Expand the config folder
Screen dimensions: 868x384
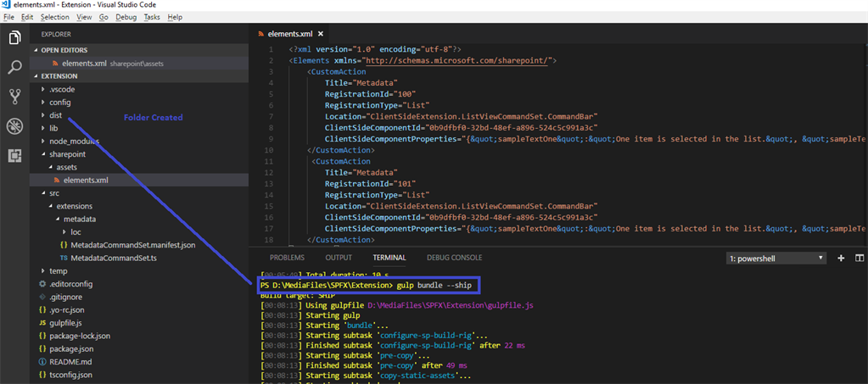[x=43, y=103]
